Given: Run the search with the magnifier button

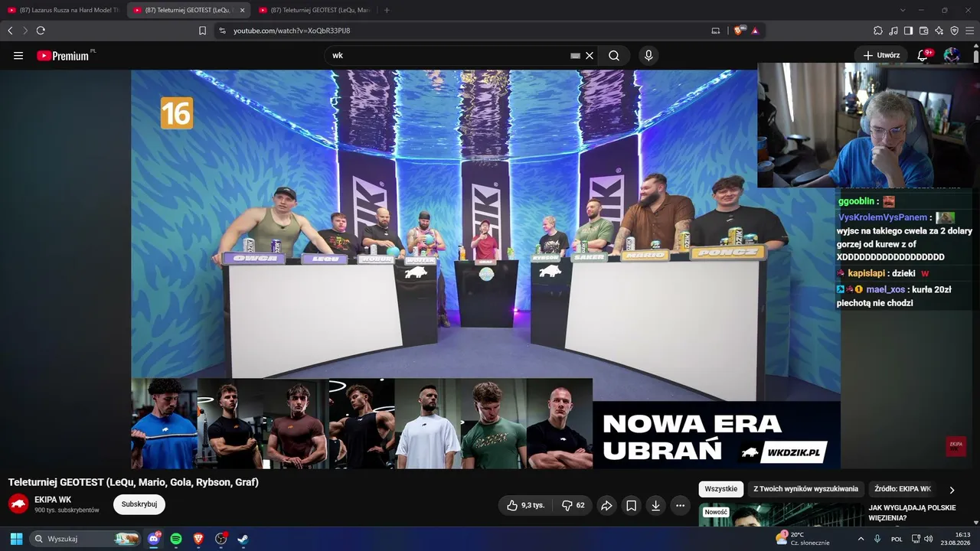Looking at the screenshot, I should (614, 56).
